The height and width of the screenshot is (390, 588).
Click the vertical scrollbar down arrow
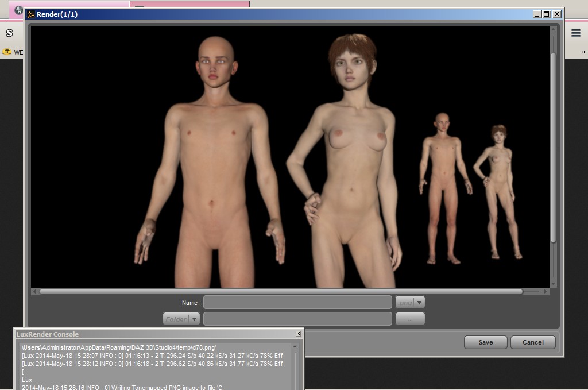(x=553, y=284)
